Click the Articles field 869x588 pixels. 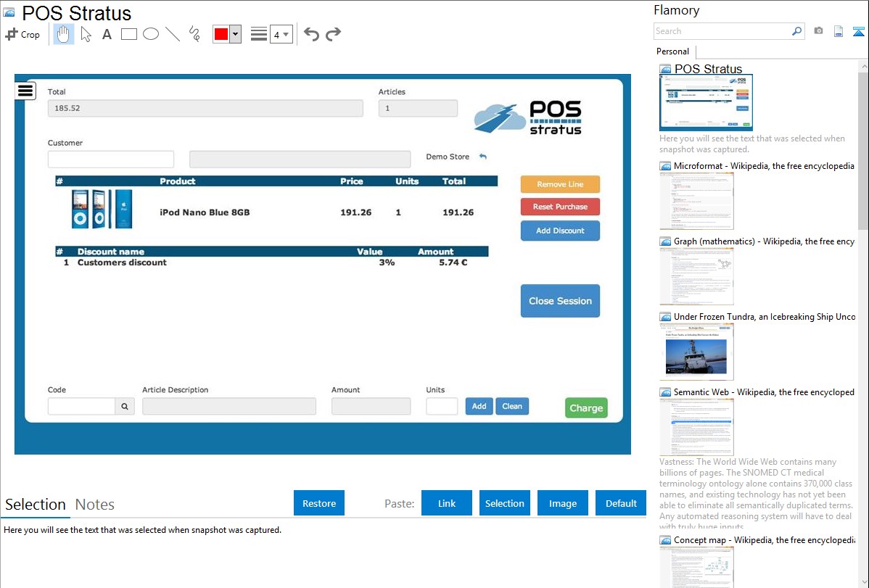click(x=418, y=108)
